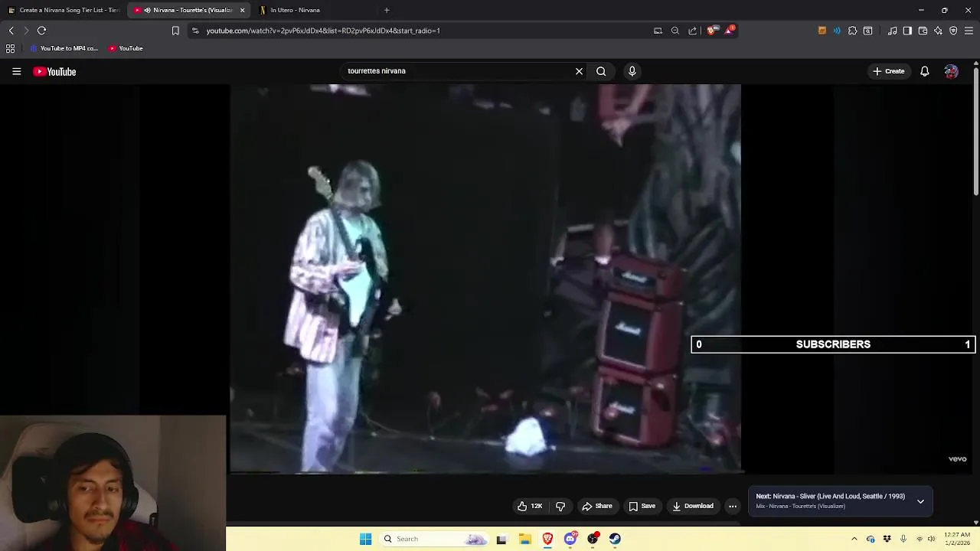Click the video player frame

point(485,279)
